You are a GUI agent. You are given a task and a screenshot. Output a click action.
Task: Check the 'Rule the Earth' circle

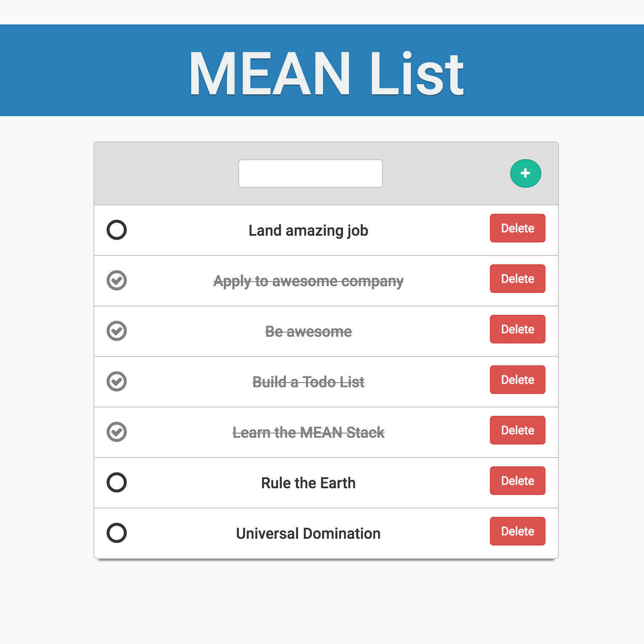tap(117, 482)
